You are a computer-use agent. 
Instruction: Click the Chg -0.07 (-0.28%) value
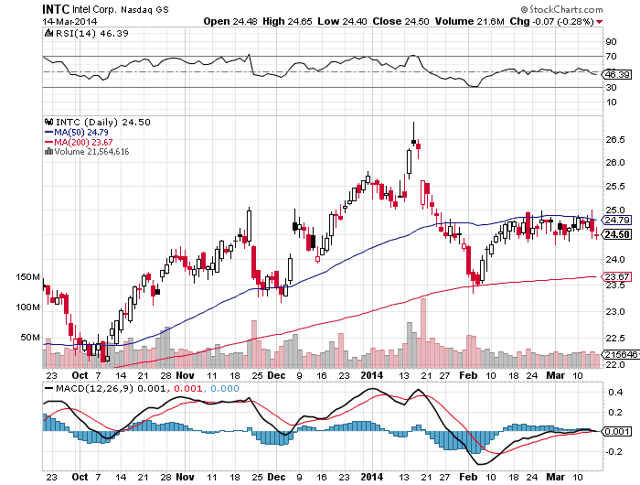551,21
